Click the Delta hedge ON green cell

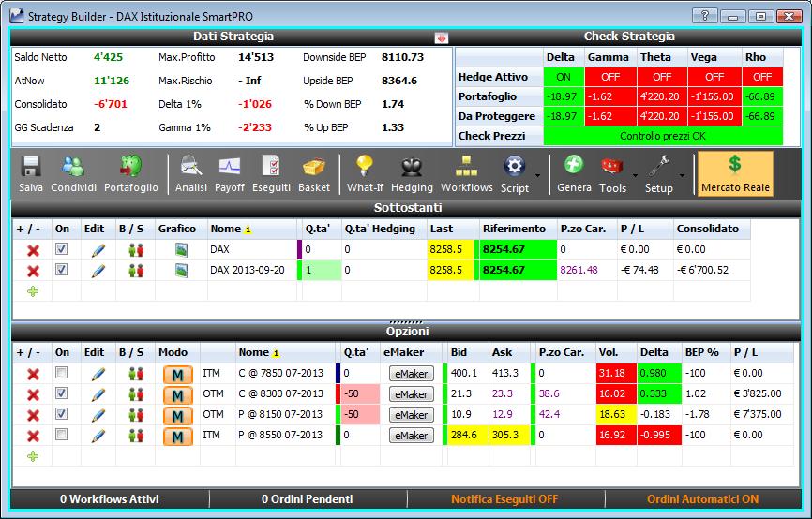[x=564, y=77]
